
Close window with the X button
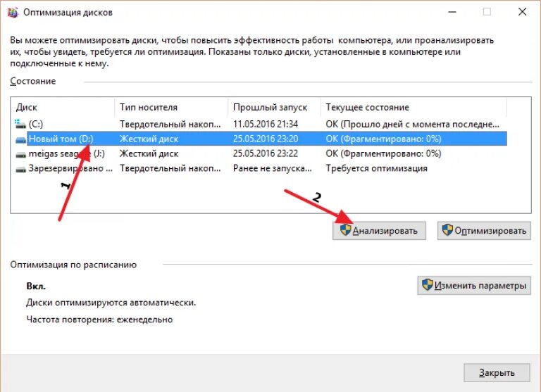pyautogui.click(x=523, y=12)
